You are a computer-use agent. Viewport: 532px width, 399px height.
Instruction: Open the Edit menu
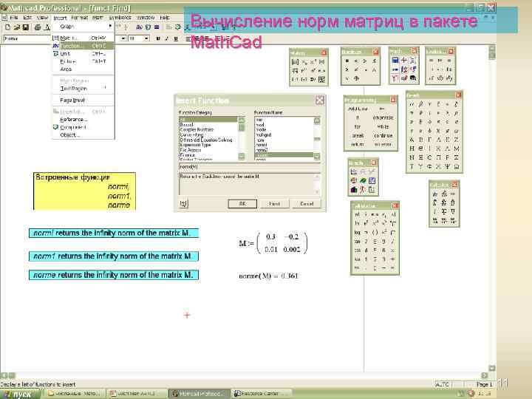coord(28,17)
